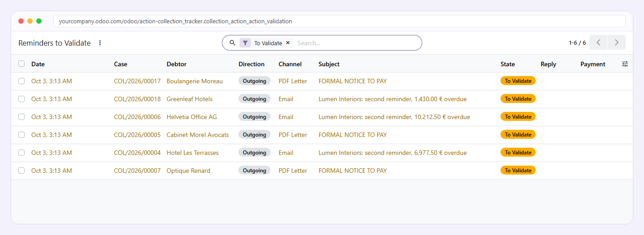Click debtor Optique Renard
The image size is (644, 235).
(188, 171)
